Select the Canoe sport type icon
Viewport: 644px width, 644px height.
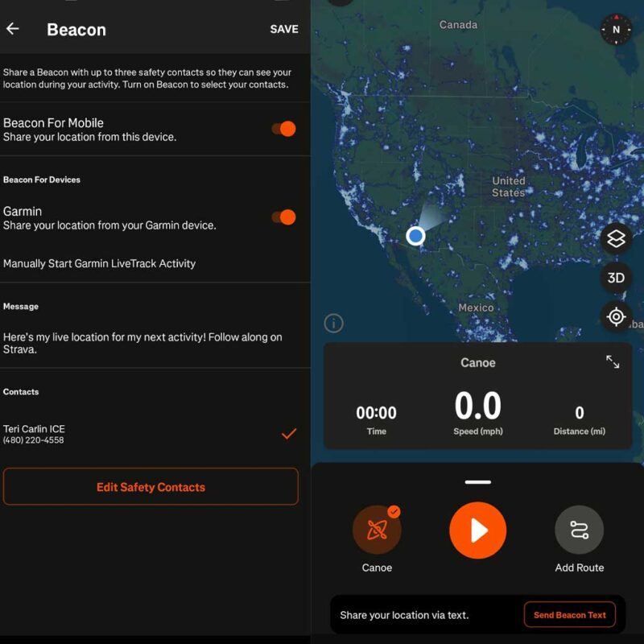pyautogui.click(x=376, y=530)
